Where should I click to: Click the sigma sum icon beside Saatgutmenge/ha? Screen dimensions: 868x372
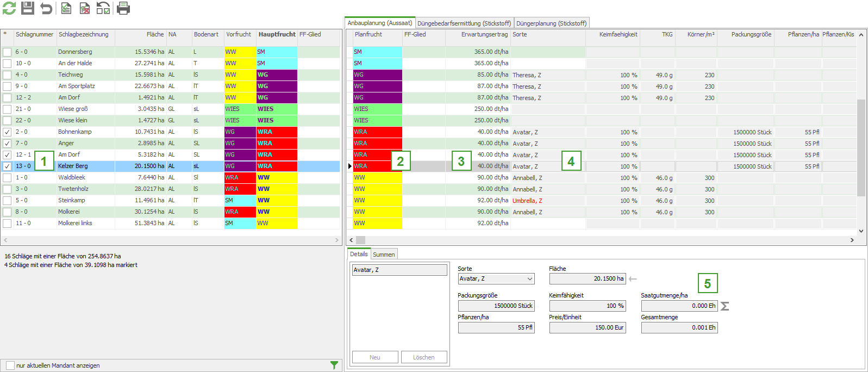pyautogui.click(x=725, y=306)
